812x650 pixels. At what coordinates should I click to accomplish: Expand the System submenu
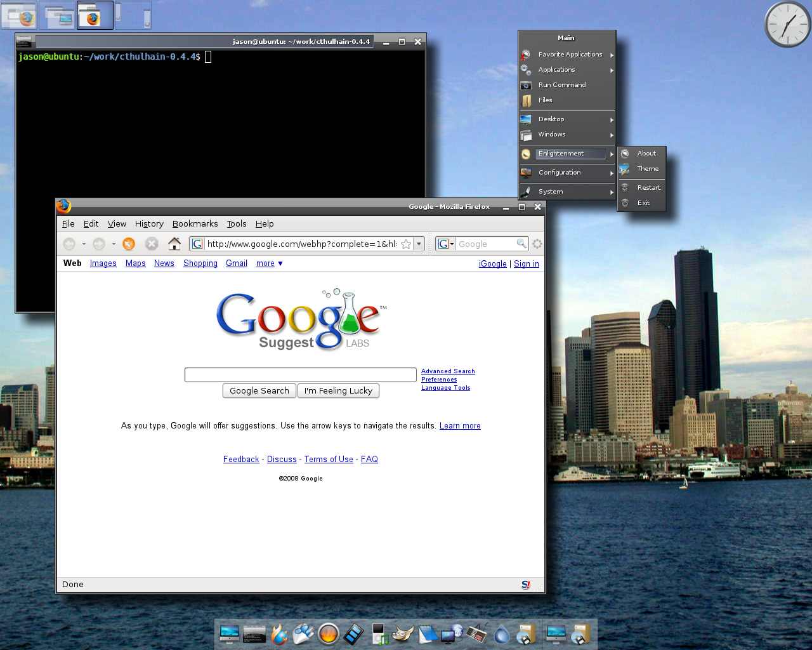click(567, 192)
